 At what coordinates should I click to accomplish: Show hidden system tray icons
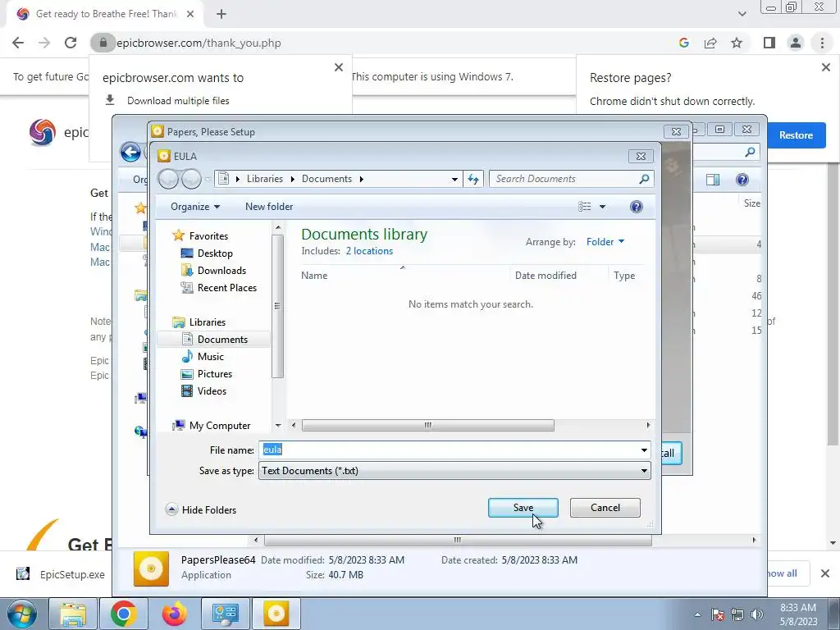tap(697, 614)
